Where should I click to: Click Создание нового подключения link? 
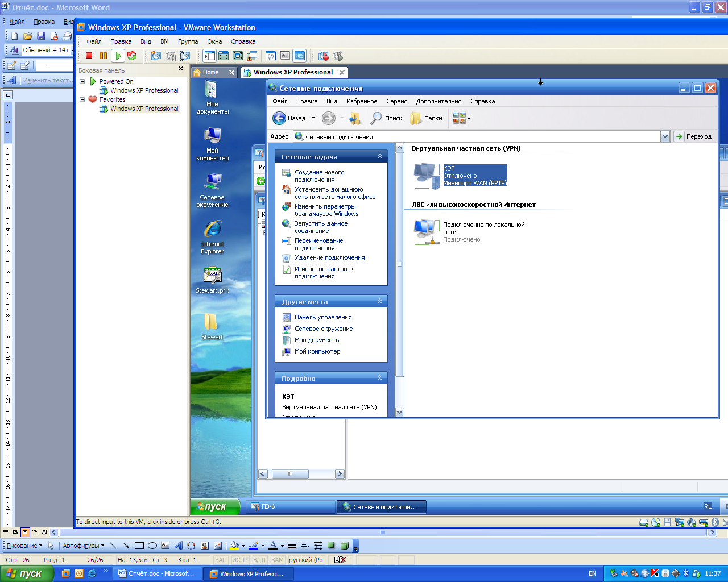coord(319,176)
